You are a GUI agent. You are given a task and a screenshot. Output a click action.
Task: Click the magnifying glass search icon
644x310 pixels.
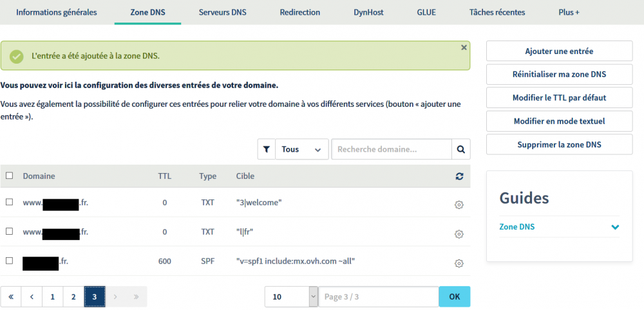click(460, 149)
